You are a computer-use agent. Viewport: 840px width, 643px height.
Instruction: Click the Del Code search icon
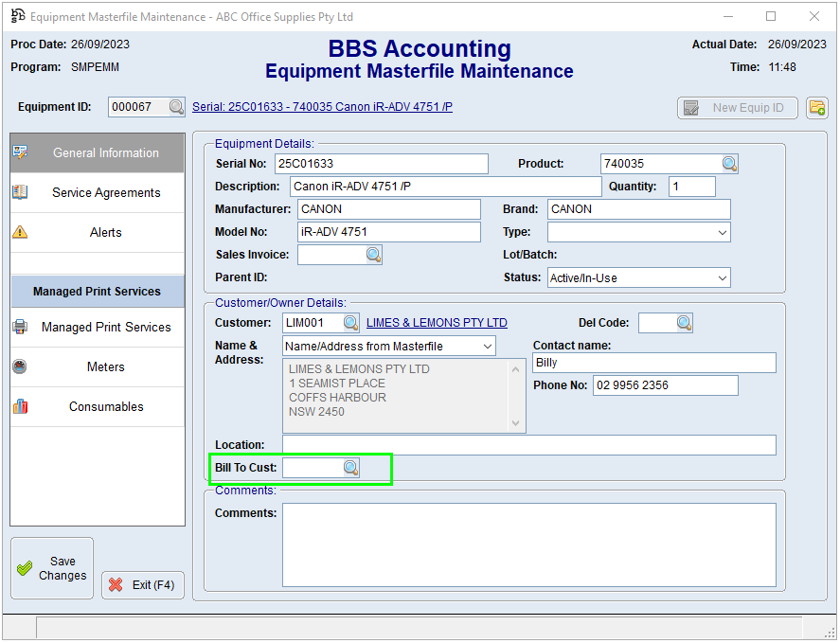point(684,323)
